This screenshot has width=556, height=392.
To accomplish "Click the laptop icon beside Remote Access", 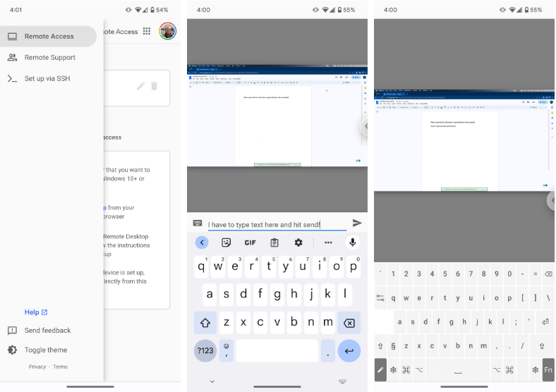I will (x=13, y=36).
